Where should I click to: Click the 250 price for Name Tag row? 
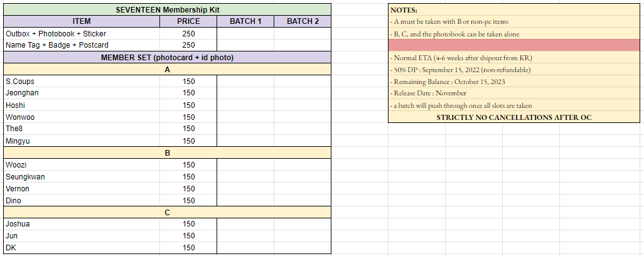point(188,45)
